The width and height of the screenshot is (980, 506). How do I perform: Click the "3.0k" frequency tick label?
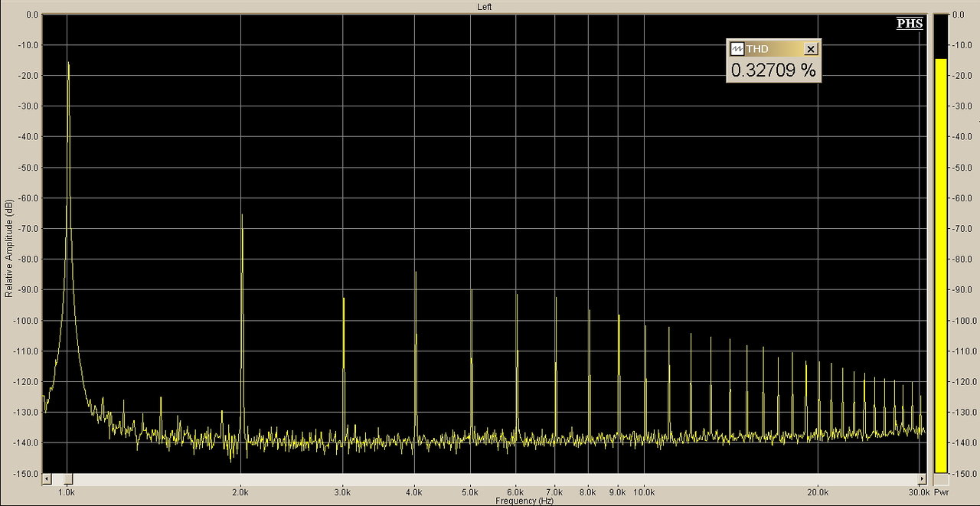coord(343,491)
